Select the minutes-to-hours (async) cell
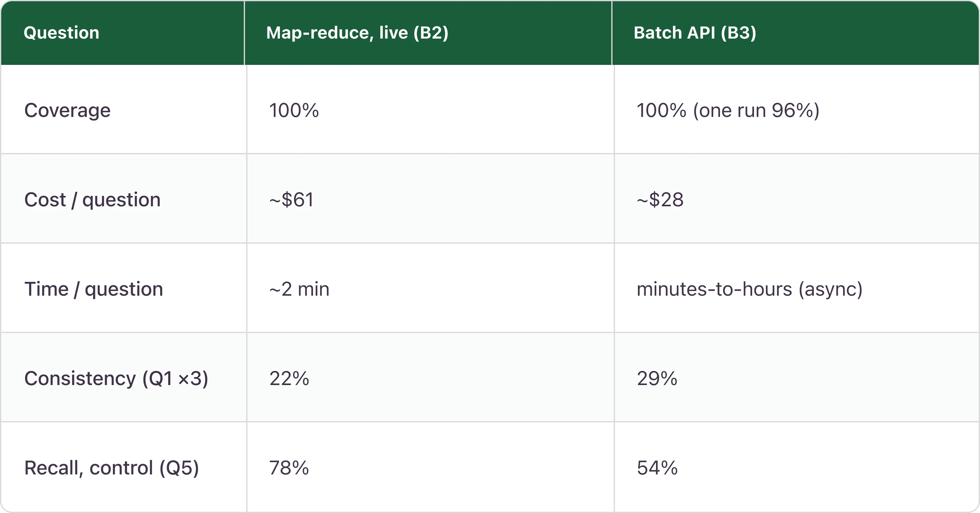The height and width of the screenshot is (513, 980). 749,289
